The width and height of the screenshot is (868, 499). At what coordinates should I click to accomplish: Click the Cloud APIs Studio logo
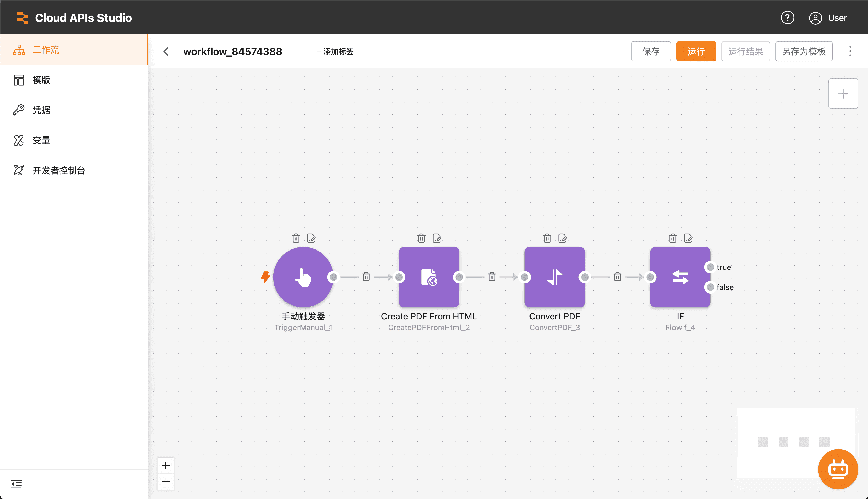74,17
